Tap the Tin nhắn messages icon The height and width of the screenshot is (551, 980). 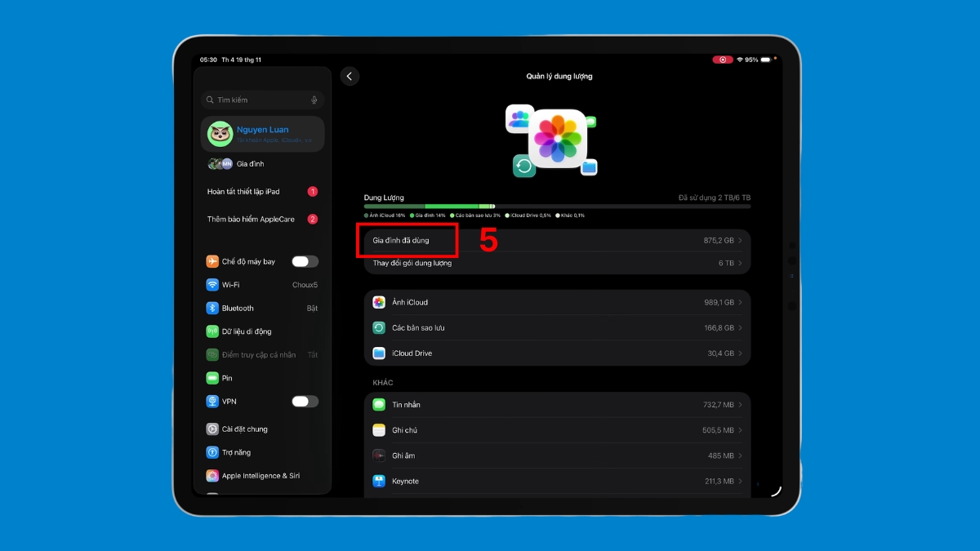click(379, 405)
